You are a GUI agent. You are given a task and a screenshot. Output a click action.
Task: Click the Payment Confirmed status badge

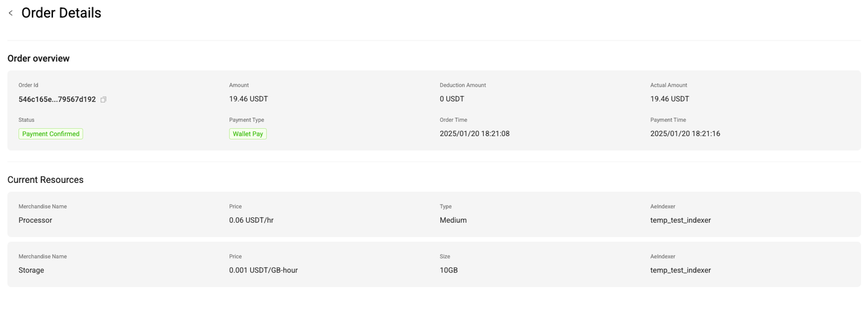coord(51,134)
